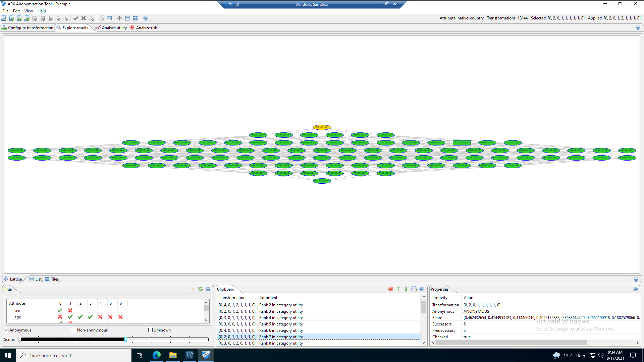
Task: Click the green up arrow in Clipboard
Action: click(398, 289)
